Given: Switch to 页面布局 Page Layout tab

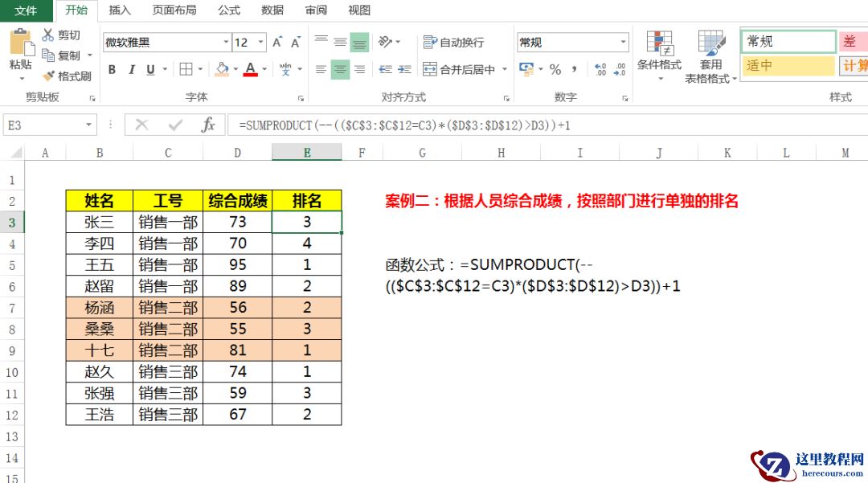Looking at the screenshot, I should pos(174,10).
